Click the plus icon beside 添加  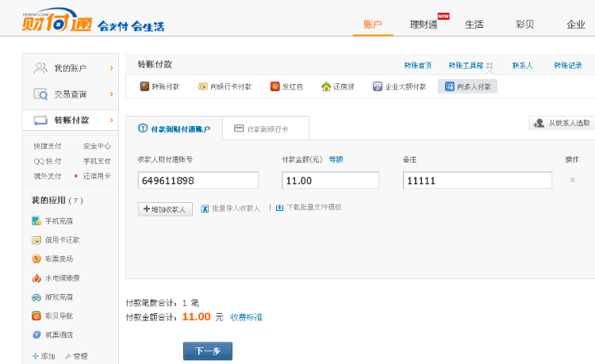[36, 356]
